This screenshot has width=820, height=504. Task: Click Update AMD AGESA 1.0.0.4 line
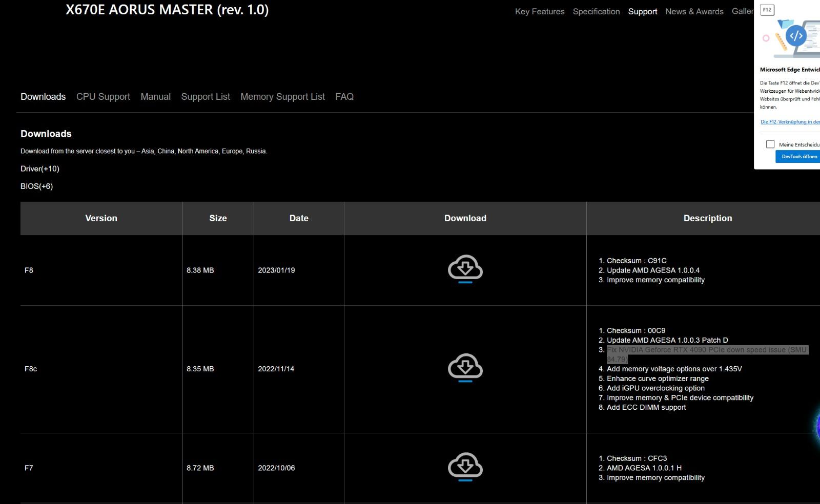[x=653, y=270]
